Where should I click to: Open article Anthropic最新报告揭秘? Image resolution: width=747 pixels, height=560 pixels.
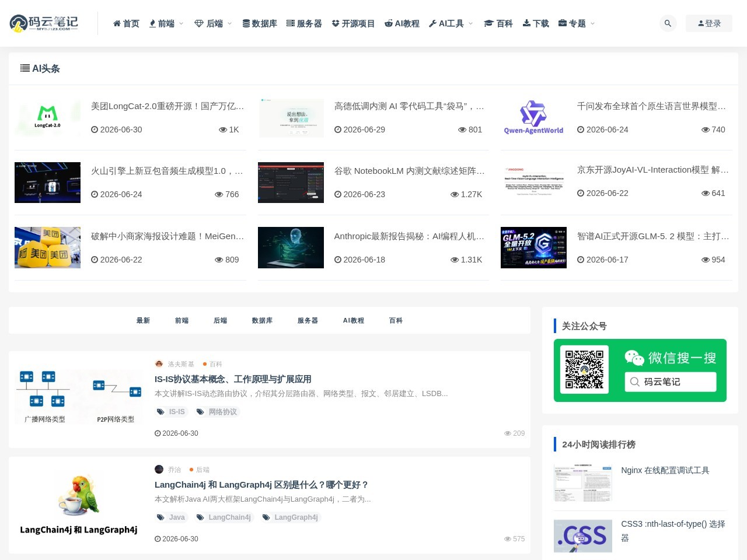409,236
